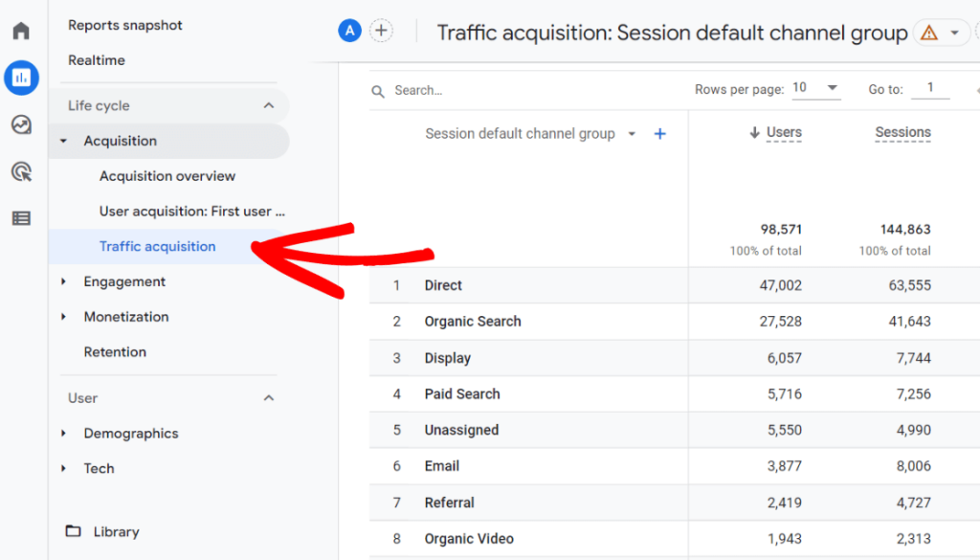Expand the Engagement section
980x560 pixels.
tap(125, 281)
